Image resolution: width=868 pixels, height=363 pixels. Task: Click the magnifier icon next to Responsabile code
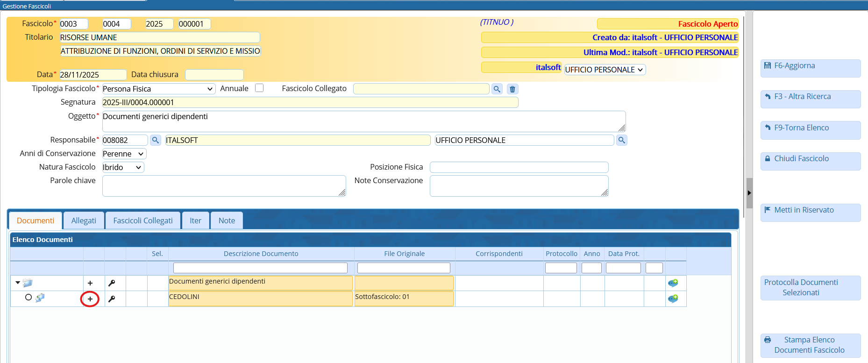click(x=156, y=140)
